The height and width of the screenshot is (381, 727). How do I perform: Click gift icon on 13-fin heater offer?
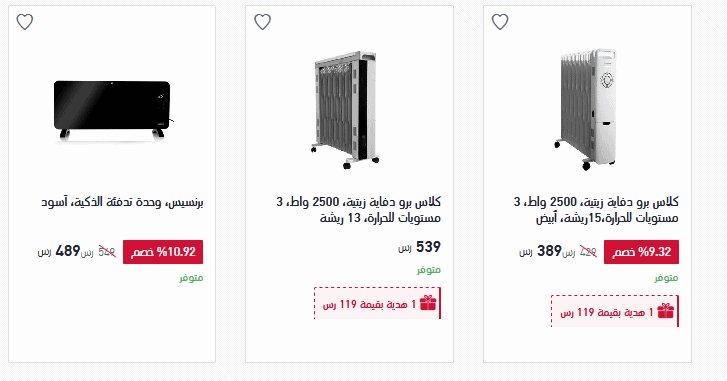coord(428,303)
